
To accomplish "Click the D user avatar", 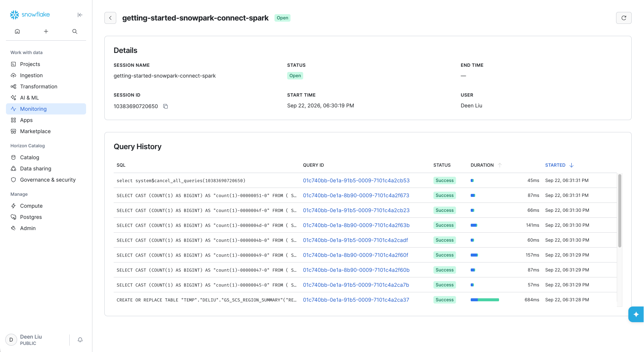I will click(x=11, y=340).
